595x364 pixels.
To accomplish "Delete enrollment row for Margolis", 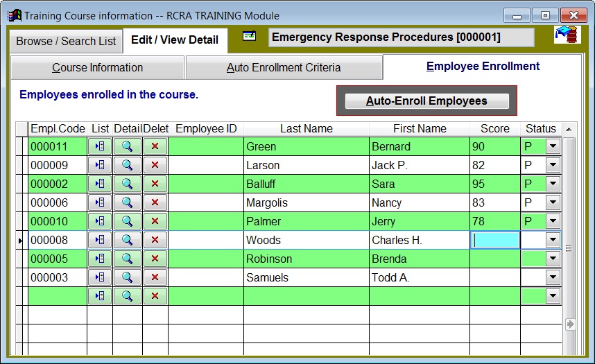I will (x=155, y=202).
